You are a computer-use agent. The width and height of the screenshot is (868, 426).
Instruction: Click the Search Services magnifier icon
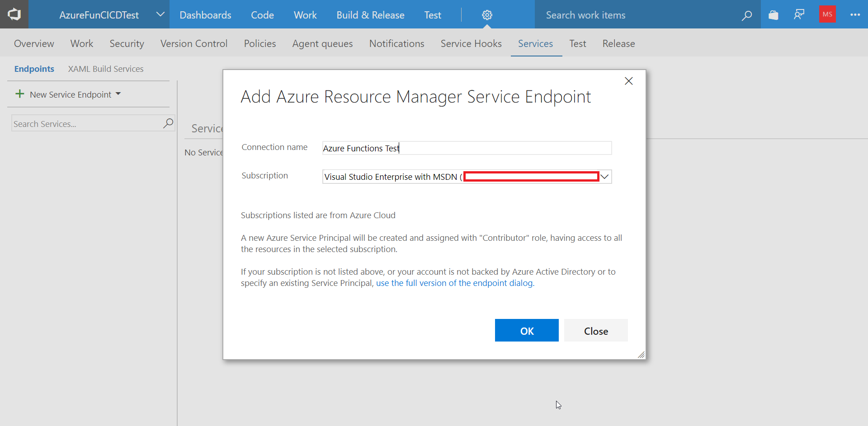[x=168, y=123]
